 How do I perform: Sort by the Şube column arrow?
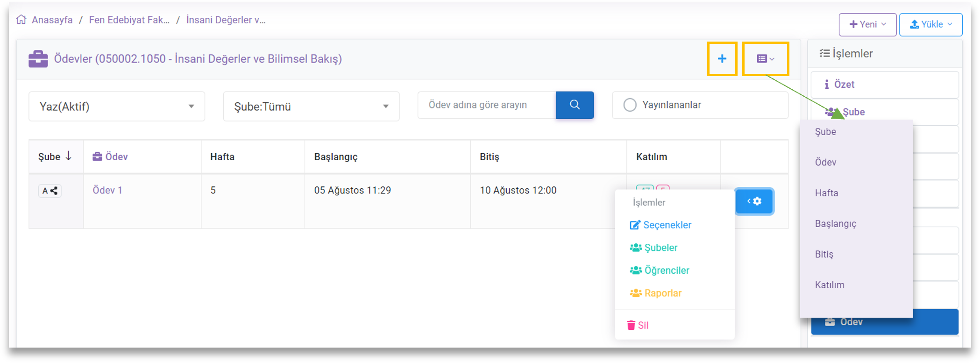[x=69, y=157]
